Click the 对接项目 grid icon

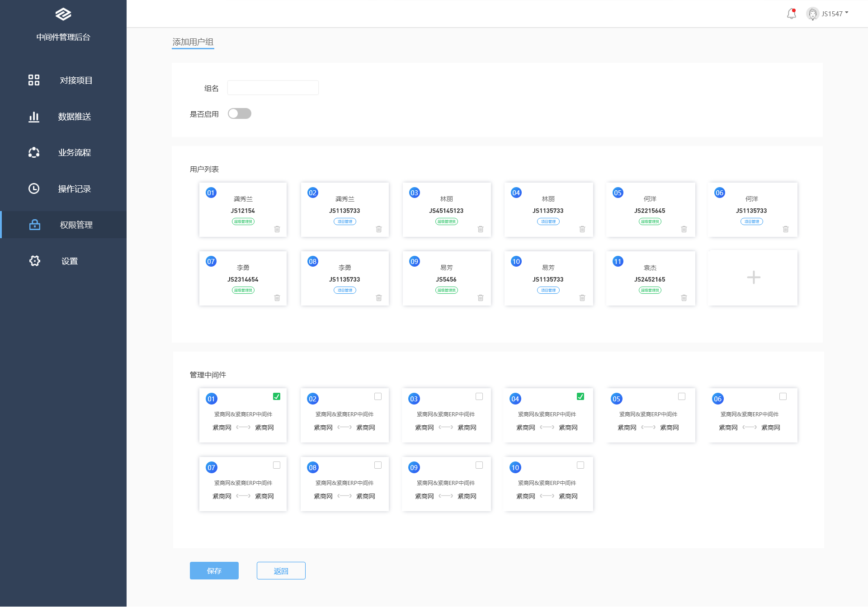tap(34, 80)
